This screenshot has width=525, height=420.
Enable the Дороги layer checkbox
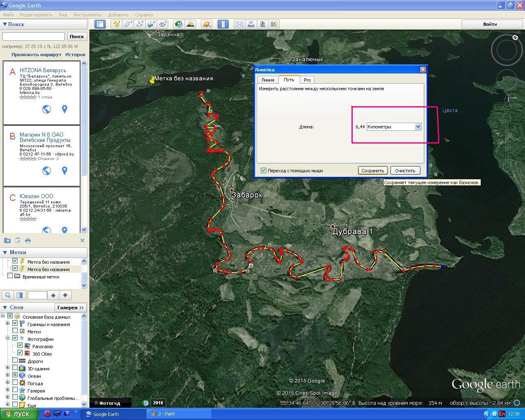click(15, 361)
